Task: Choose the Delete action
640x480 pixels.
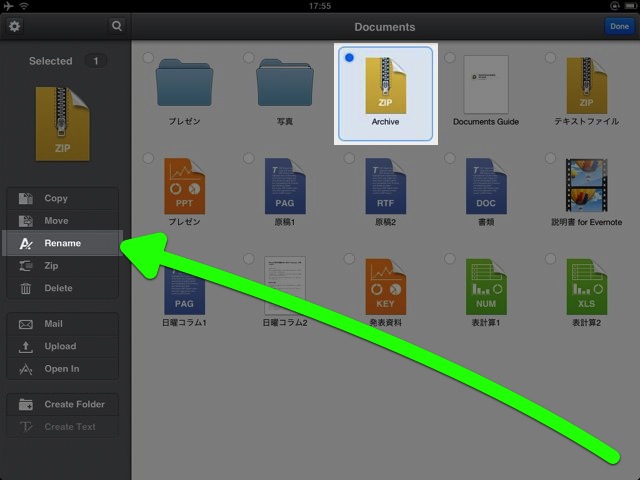Action: (62, 288)
